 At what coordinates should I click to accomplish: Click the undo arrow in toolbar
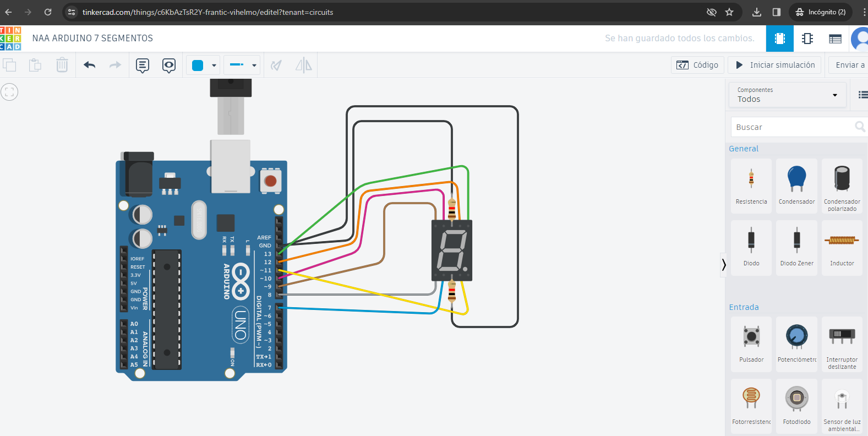[x=90, y=65]
